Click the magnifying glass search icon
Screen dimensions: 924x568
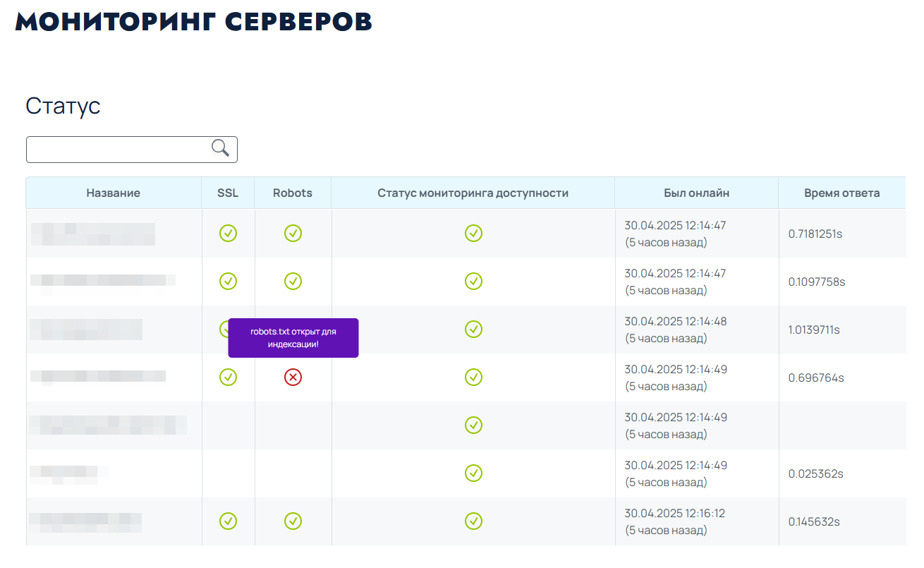[x=221, y=148]
